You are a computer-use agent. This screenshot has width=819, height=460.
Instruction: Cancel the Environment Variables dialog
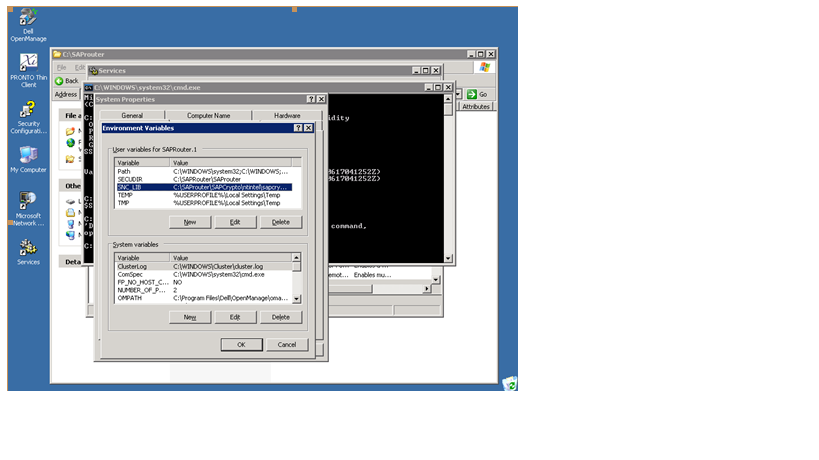click(287, 345)
